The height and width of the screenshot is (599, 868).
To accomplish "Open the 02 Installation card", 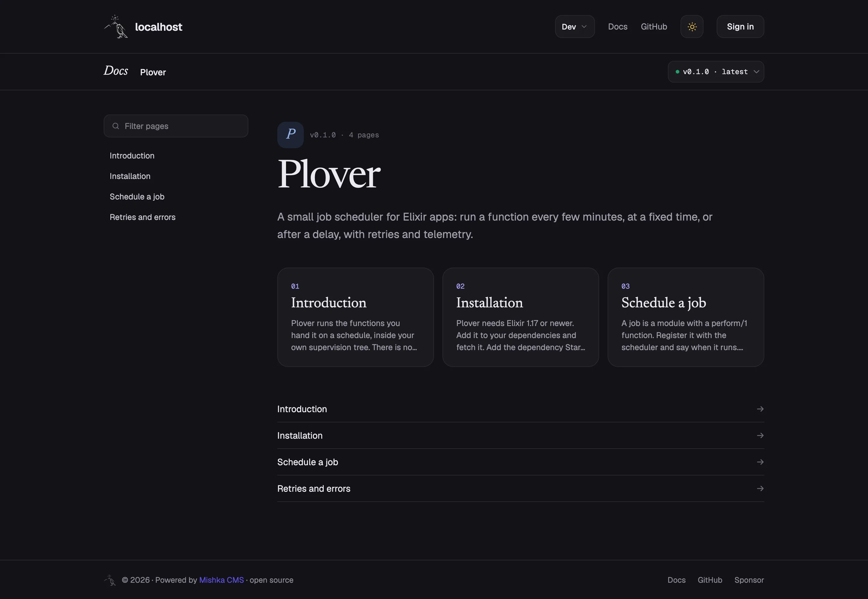I will coord(520,317).
